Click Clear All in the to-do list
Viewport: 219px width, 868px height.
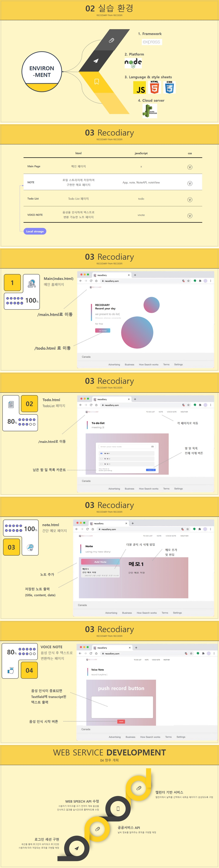point(151,470)
